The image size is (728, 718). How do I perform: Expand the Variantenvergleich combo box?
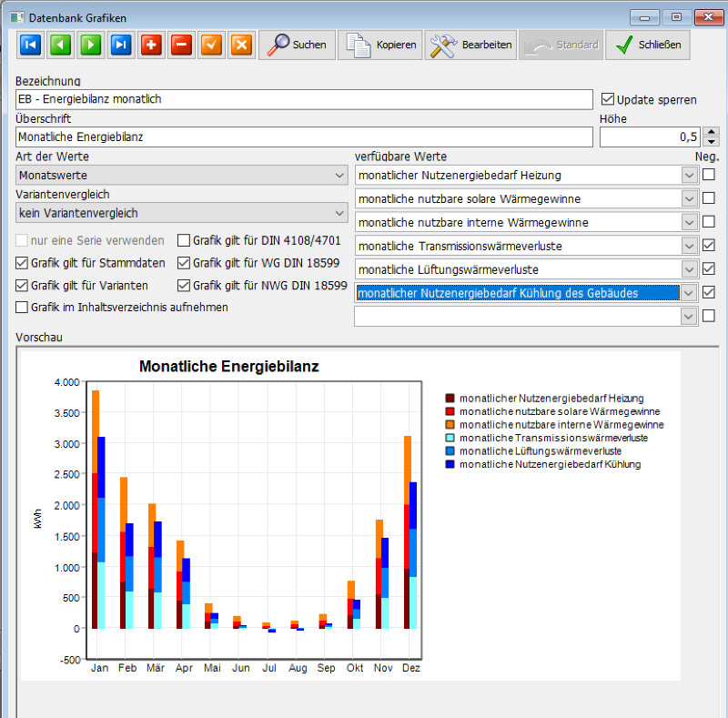[x=339, y=213]
